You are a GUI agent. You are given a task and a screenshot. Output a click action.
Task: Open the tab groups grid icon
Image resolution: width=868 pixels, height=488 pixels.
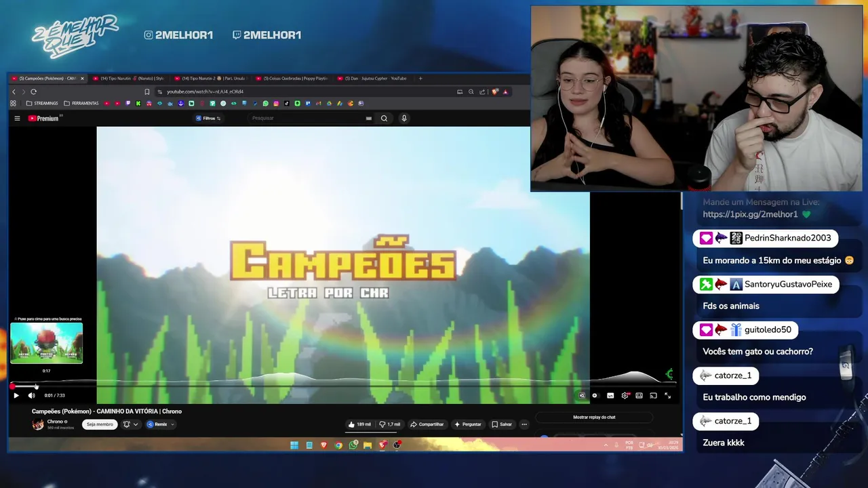13,104
